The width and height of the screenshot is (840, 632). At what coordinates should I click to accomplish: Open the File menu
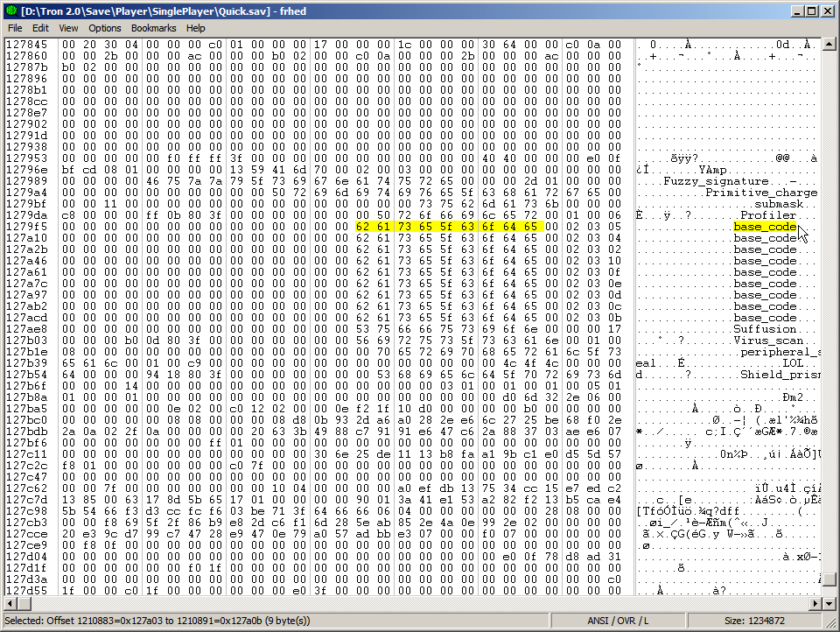point(15,28)
